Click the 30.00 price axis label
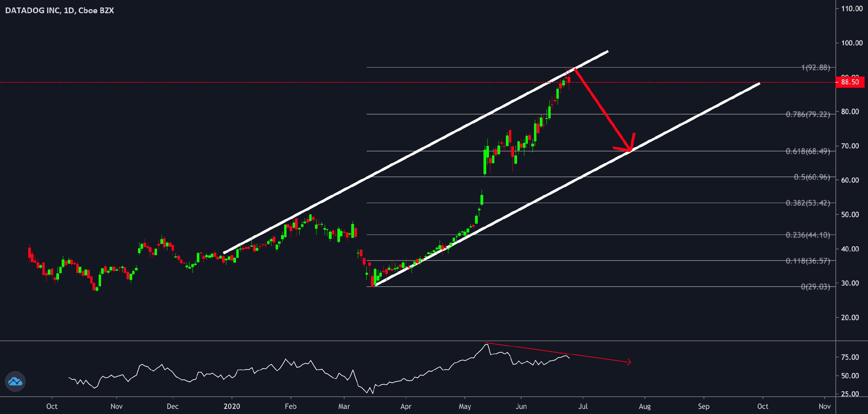 (850, 283)
